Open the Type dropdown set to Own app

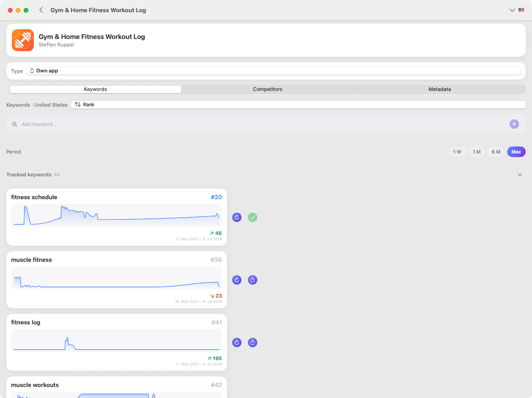273,71
